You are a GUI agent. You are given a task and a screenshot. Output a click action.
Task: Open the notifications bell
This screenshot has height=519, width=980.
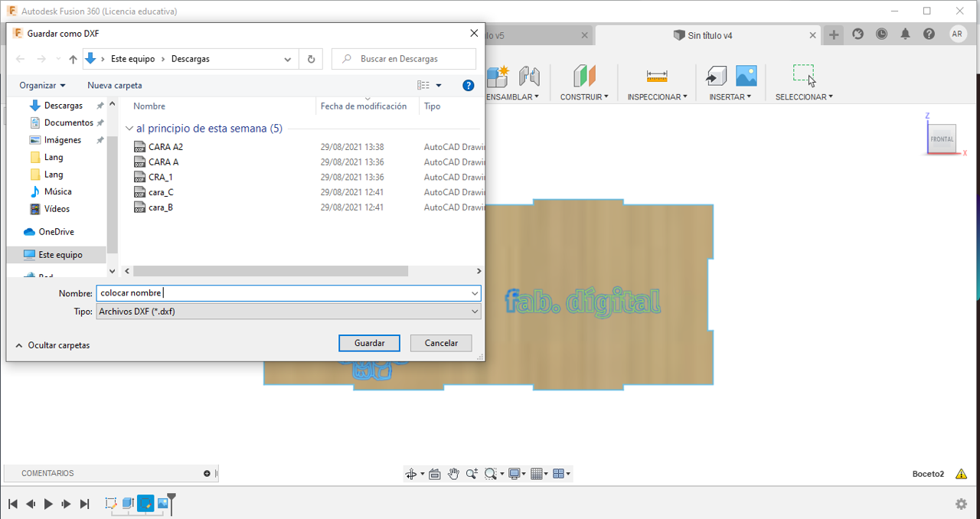906,34
